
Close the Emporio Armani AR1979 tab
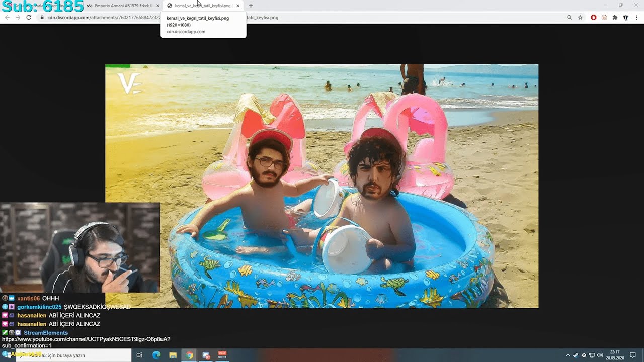coord(157,6)
